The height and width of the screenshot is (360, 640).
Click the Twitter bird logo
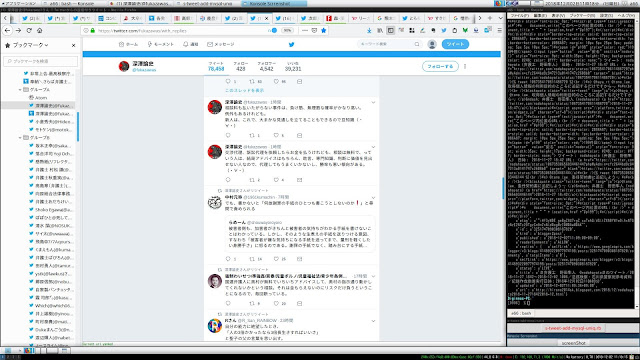tap(291, 44)
